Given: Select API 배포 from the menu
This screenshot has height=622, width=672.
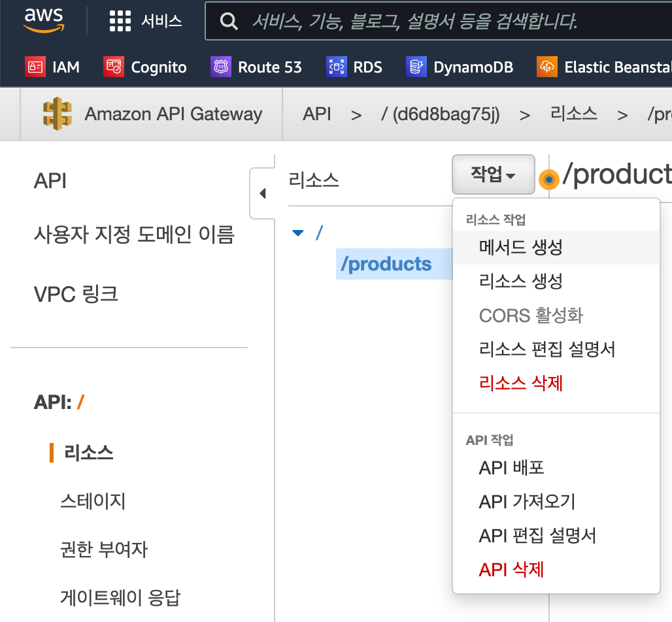Looking at the screenshot, I should (x=556, y=468).
